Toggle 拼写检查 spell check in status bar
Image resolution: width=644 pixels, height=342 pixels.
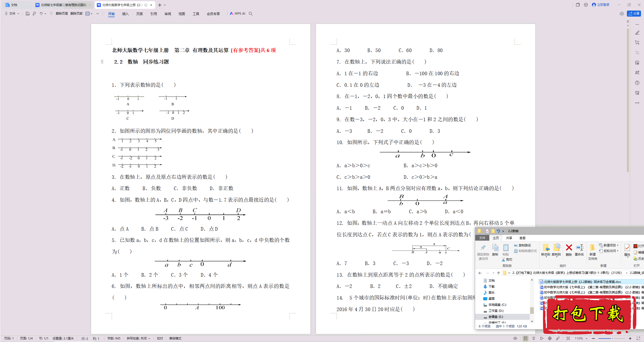coord(138,338)
